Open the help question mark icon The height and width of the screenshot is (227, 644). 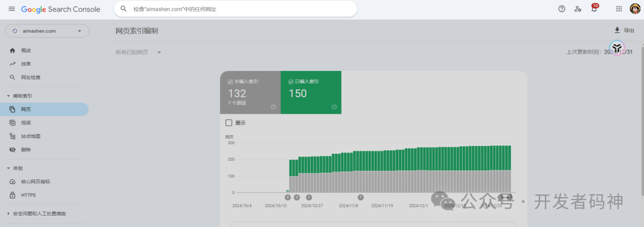(562, 8)
